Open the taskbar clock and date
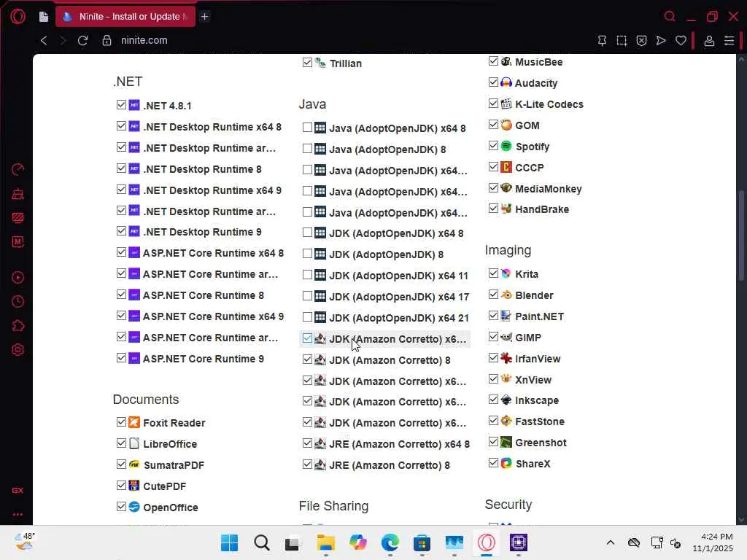The width and height of the screenshot is (747, 560). coord(713,542)
